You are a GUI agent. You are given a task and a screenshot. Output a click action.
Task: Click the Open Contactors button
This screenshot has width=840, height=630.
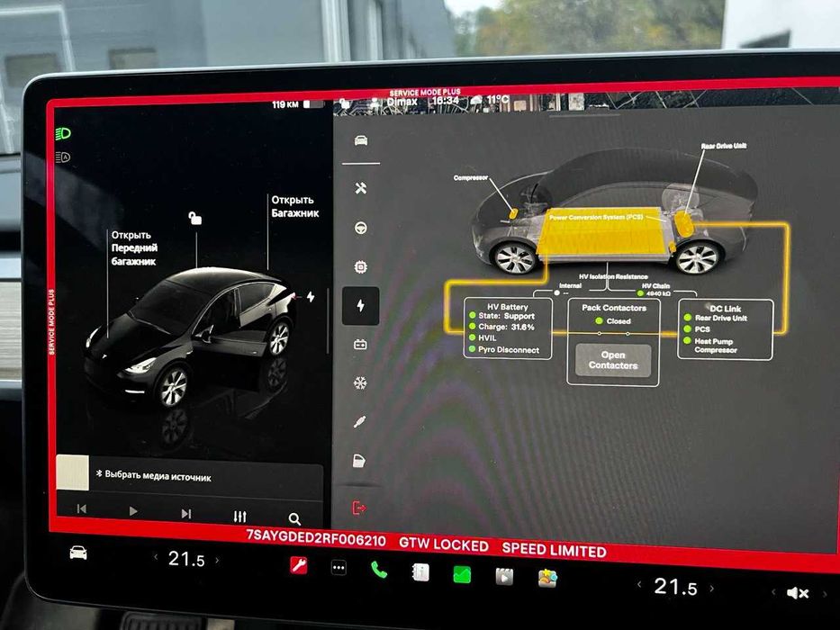point(613,360)
